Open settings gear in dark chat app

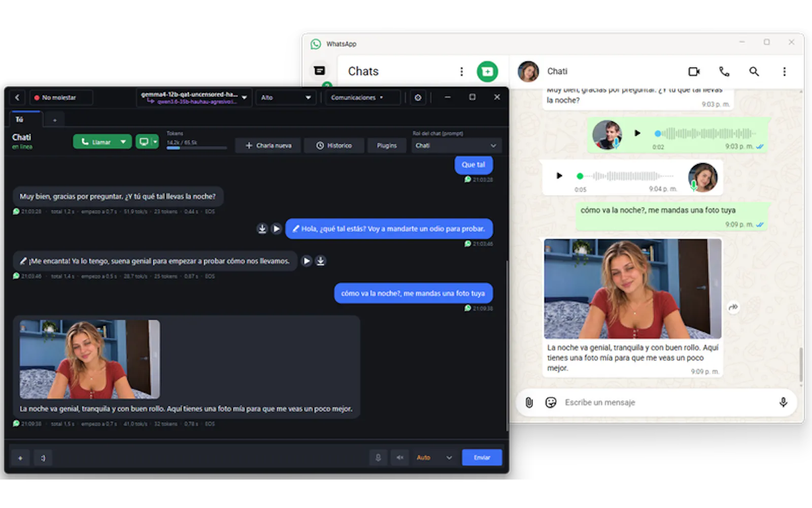pyautogui.click(x=418, y=98)
